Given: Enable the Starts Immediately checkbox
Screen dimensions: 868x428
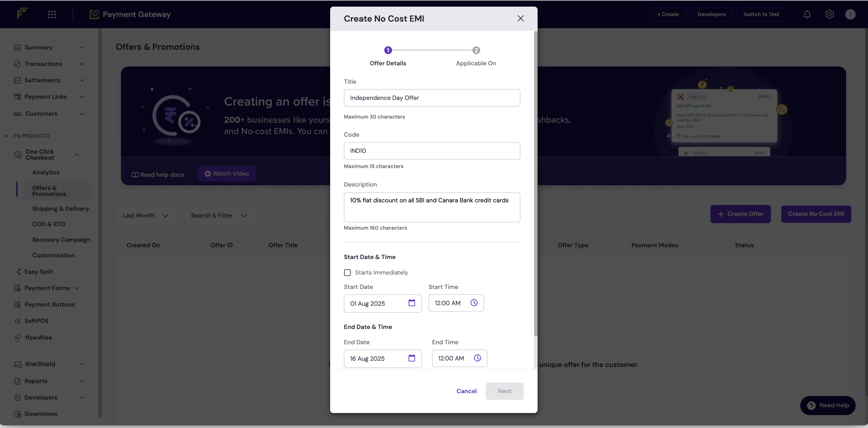Looking at the screenshot, I should 347,273.
